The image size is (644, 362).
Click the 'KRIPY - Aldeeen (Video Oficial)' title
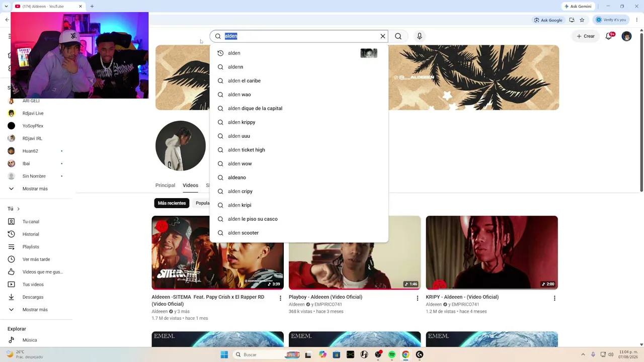(x=462, y=297)
